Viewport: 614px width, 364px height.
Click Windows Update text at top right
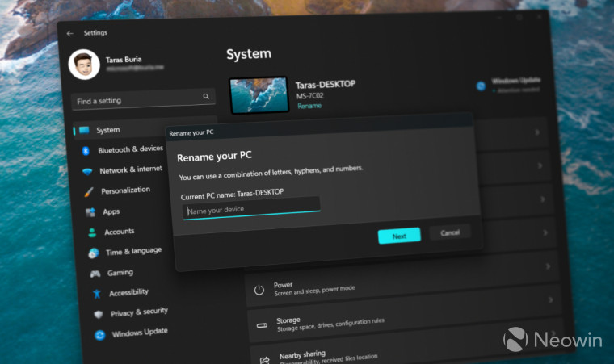516,81
